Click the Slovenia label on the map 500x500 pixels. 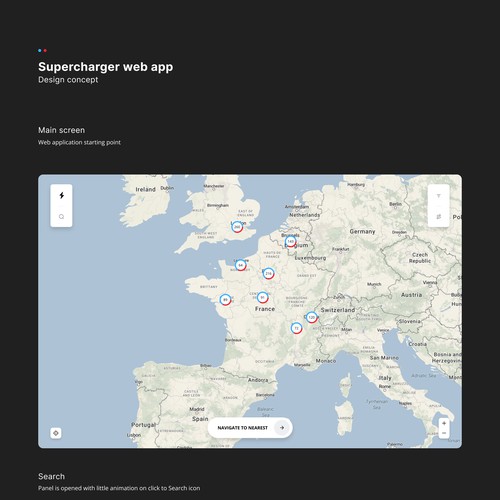[x=410, y=321]
